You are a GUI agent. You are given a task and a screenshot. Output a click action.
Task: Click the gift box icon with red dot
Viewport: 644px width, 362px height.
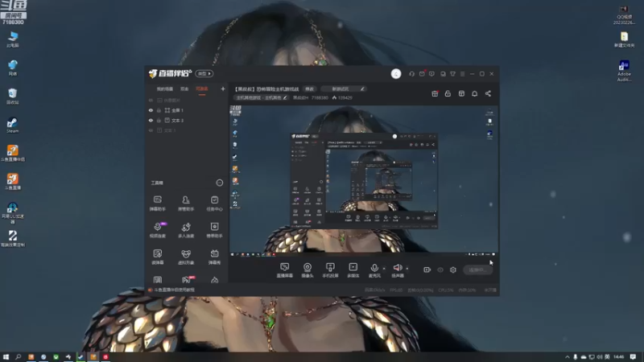pyautogui.click(x=435, y=93)
